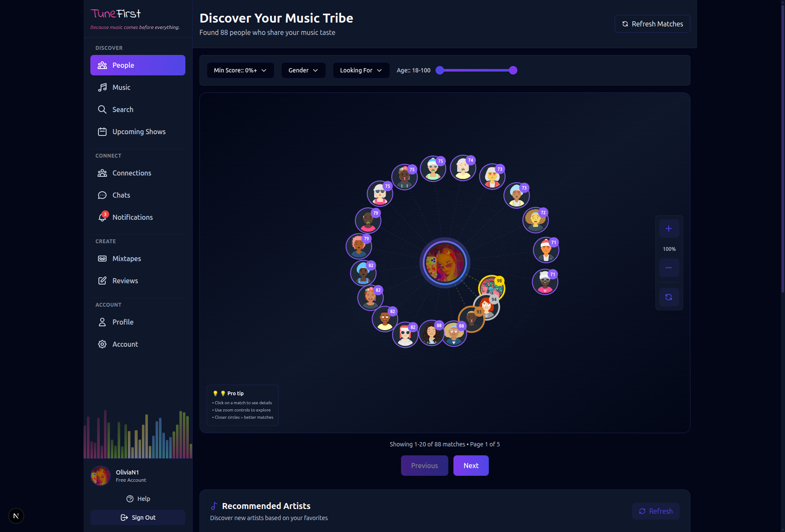Image resolution: width=785 pixels, height=532 pixels.
Task: Click the Refresh Matches button
Action: click(652, 24)
